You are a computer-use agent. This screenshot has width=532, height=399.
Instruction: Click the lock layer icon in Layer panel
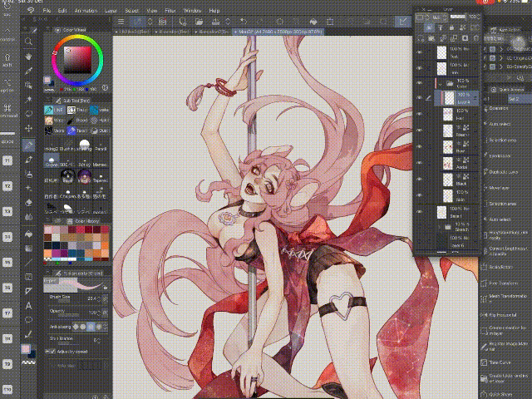451,27
